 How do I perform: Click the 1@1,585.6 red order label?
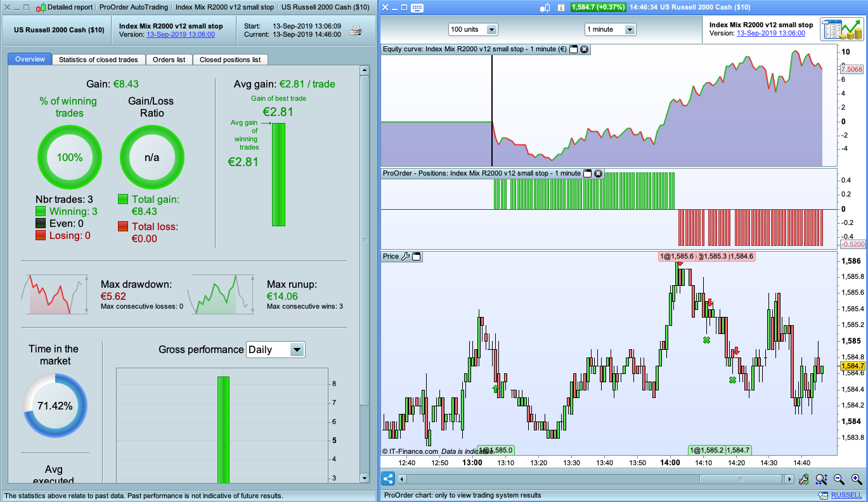[677, 257]
